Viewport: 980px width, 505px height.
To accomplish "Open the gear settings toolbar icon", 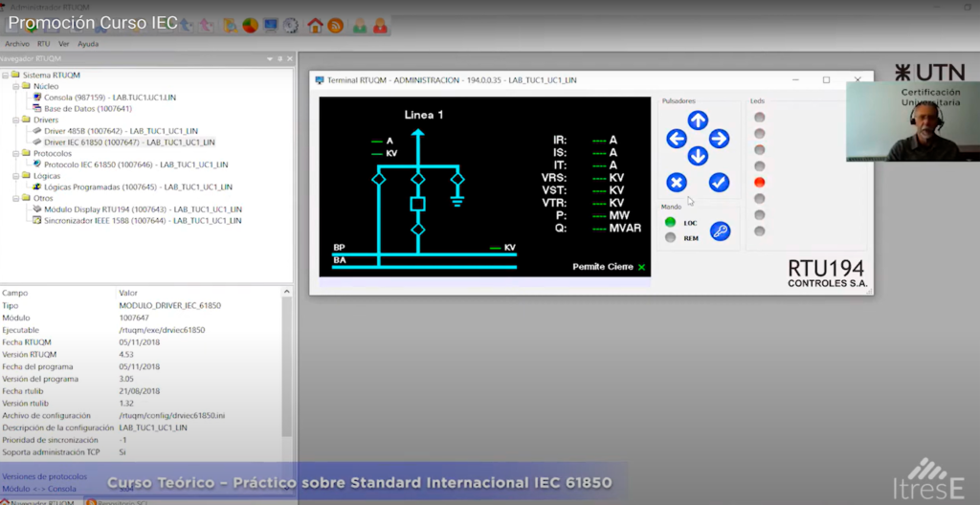I will click(x=291, y=26).
